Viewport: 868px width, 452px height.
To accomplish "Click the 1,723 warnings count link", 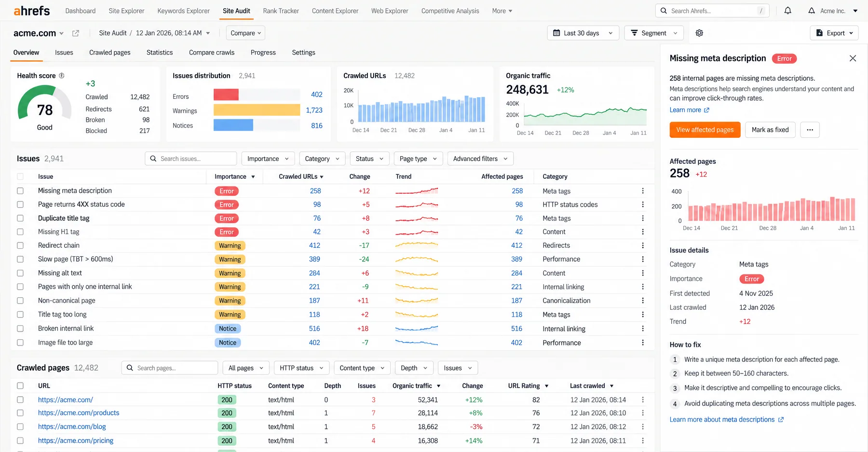I will click(x=314, y=110).
